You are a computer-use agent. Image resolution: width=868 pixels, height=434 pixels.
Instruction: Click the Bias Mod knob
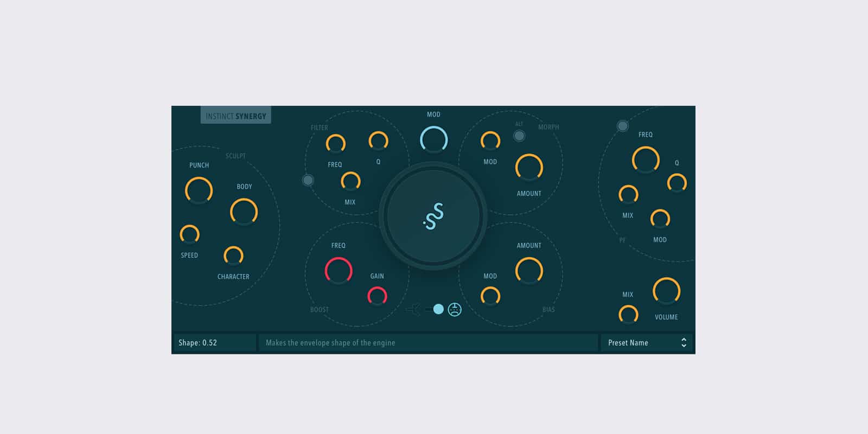(x=490, y=296)
